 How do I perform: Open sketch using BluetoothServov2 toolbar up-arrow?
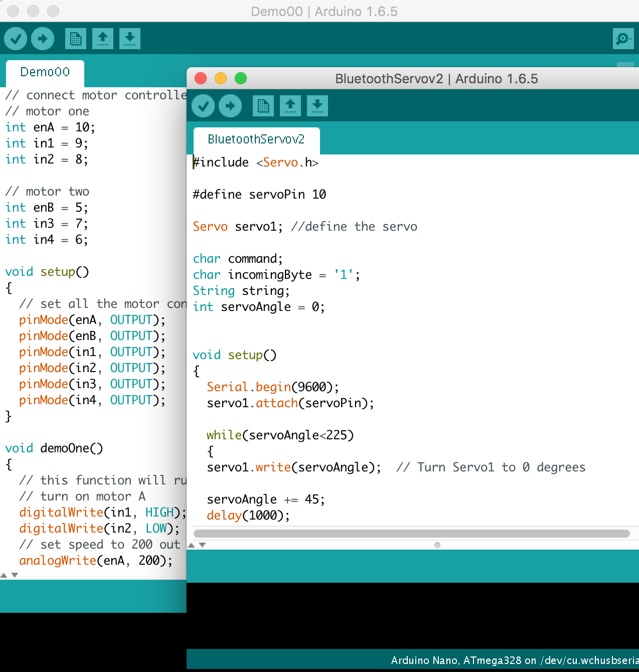point(290,106)
